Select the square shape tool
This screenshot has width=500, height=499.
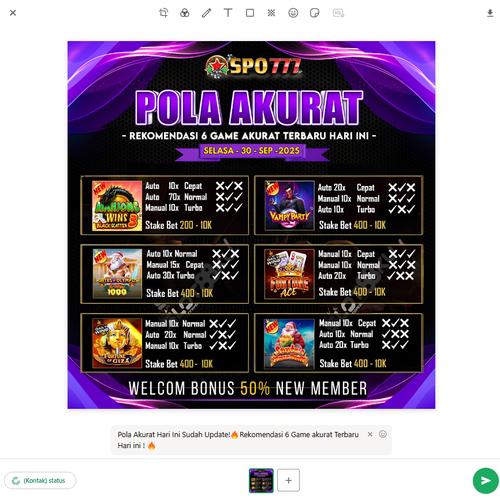pos(250,13)
